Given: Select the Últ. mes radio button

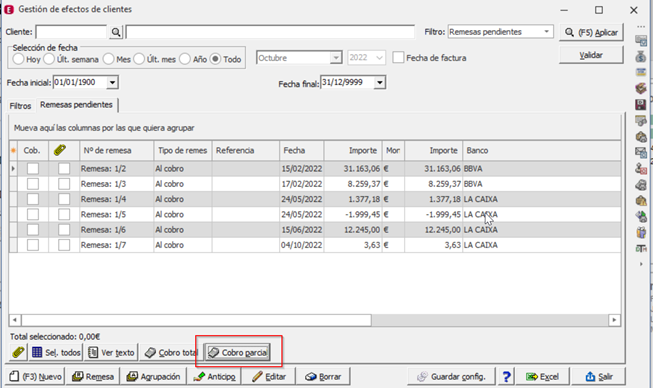Looking at the screenshot, I should [139, 59].
